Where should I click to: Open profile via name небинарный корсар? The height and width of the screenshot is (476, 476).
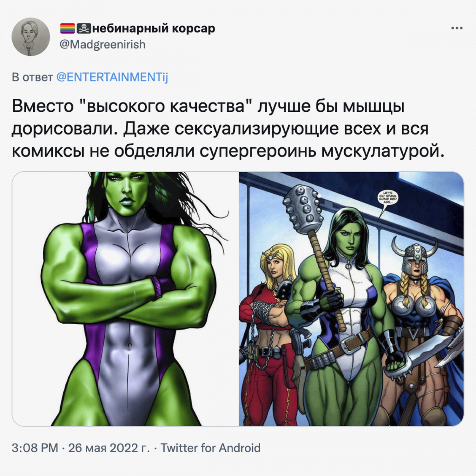click(154, 29)
